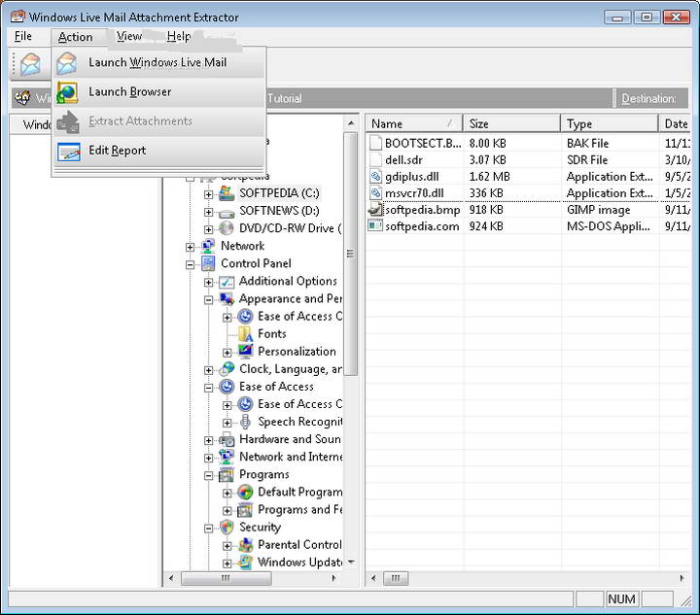
Task: Click the gdiplus.dll file icon
Action: click(375, 177)
